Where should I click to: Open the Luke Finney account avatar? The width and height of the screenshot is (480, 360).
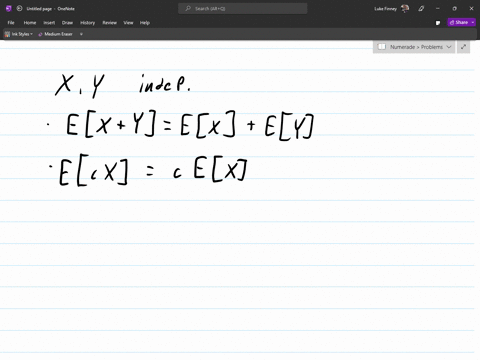point(405,9)
